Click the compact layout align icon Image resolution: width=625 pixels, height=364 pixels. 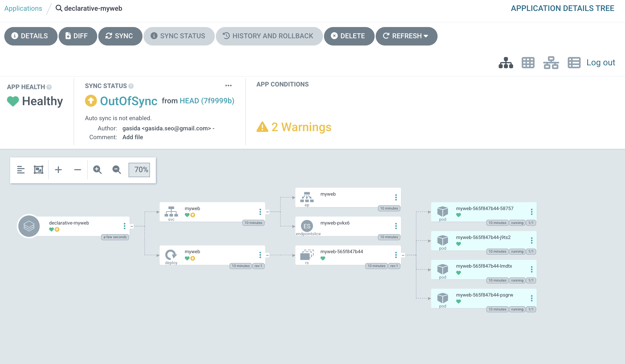[21, 170]
